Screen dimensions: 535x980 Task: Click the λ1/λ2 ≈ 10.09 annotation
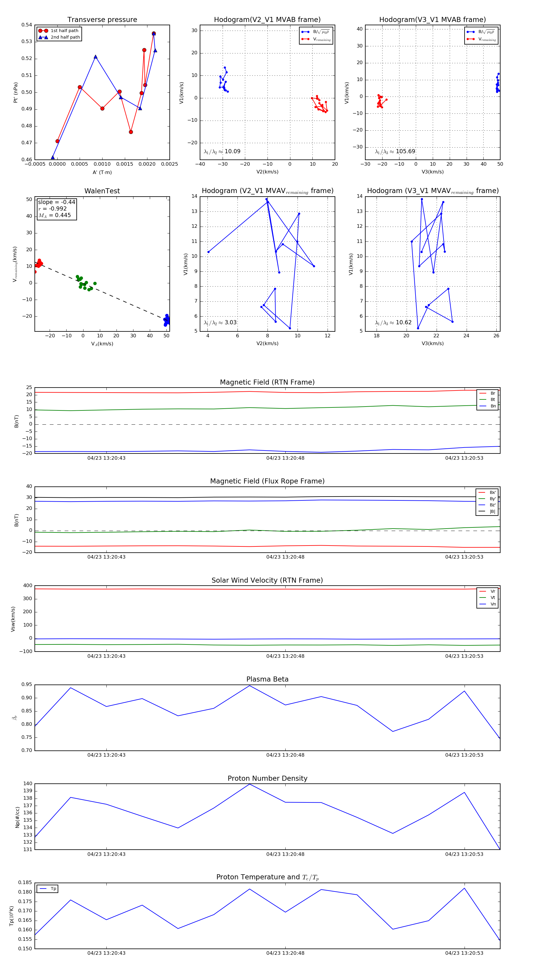click(x=222, y=151)
